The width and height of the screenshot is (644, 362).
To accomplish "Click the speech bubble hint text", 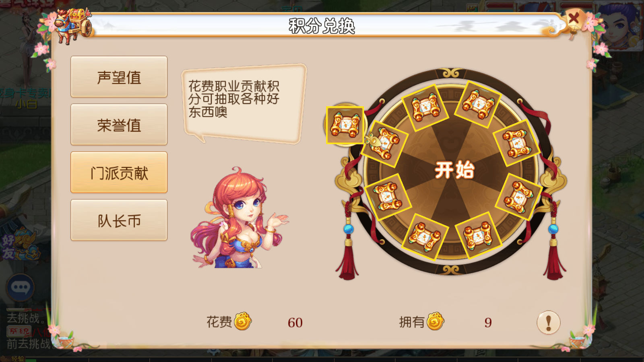I will pos(233,99).
